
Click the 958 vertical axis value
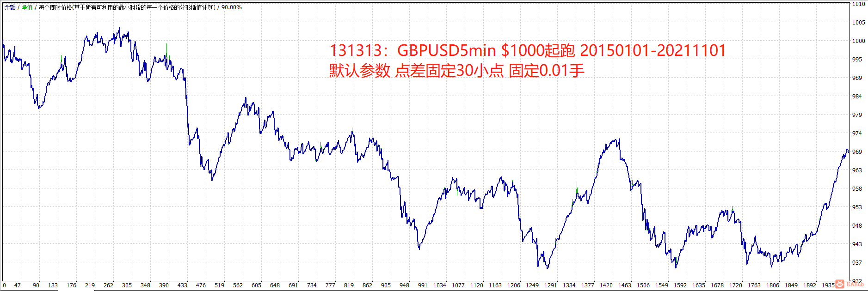coord(857,189)
